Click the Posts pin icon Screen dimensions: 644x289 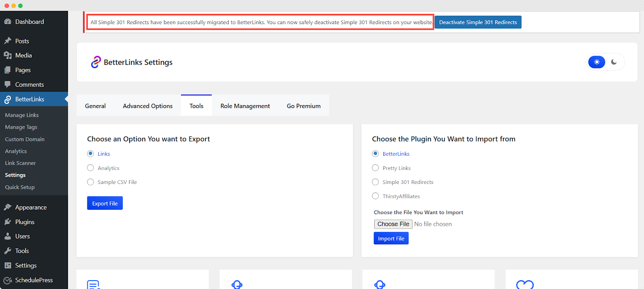click(8, 41)
